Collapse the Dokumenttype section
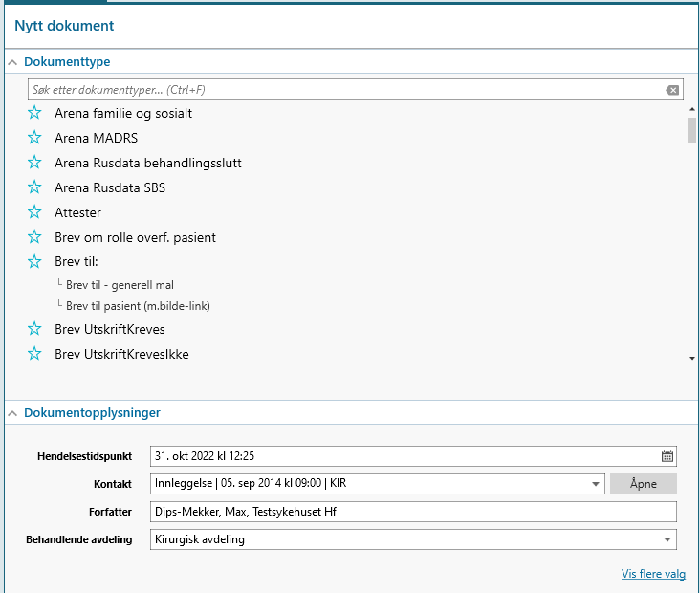Image resolution: width=700 pixels, height=593 pixels. click(x=12, y=62)
